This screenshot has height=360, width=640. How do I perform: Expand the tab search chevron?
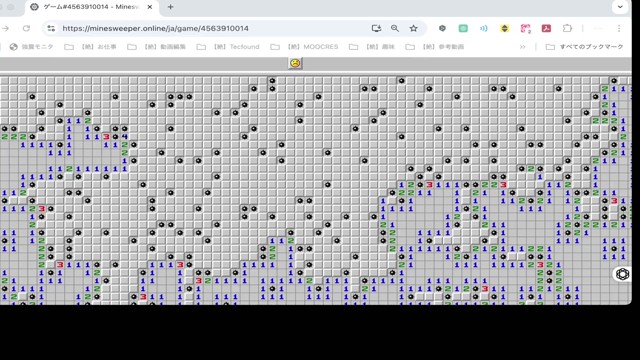click(x=620, y=7)
